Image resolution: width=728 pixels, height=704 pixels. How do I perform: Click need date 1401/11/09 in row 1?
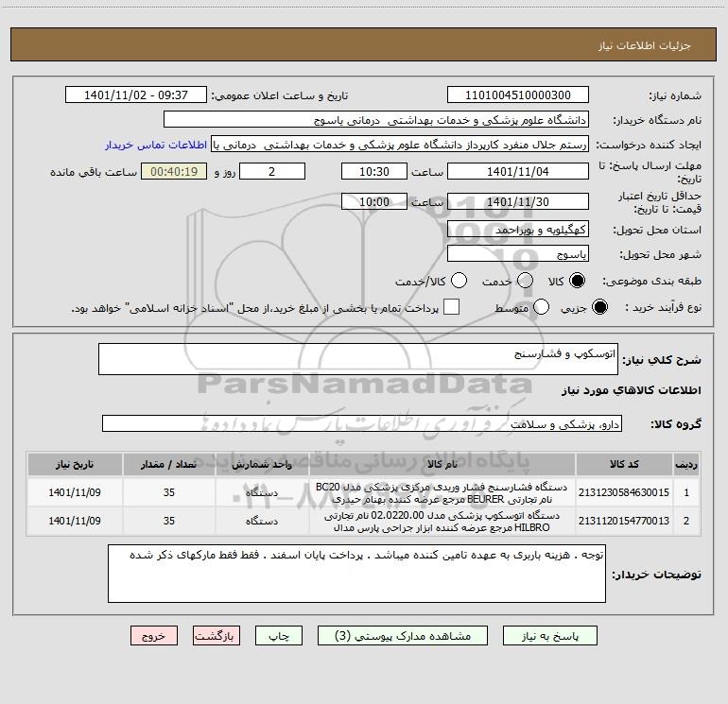(x=75, y=492)
